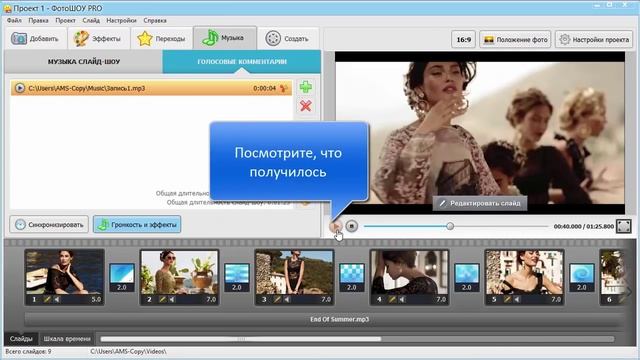Toggle fullscreen preview mode

pos(624,226)
